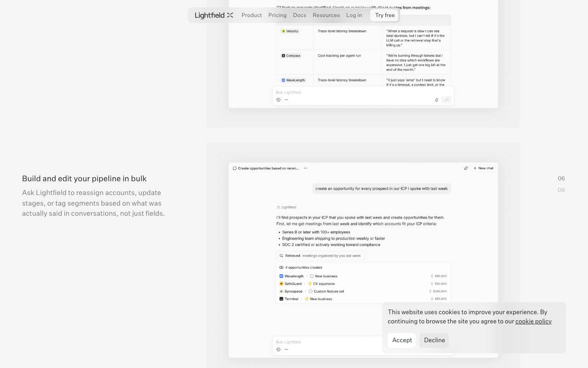Click the history icon in the opportunities chat box

click(x=278, y=350)
